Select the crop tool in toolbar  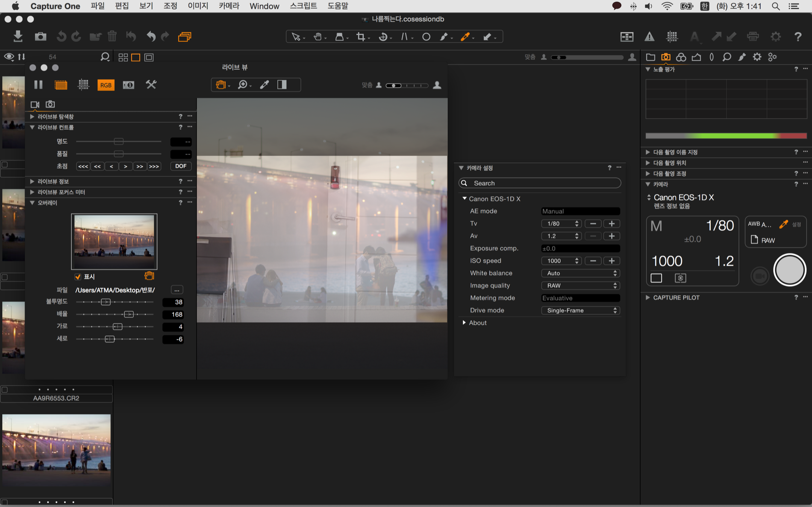click(x=361, y=37)
